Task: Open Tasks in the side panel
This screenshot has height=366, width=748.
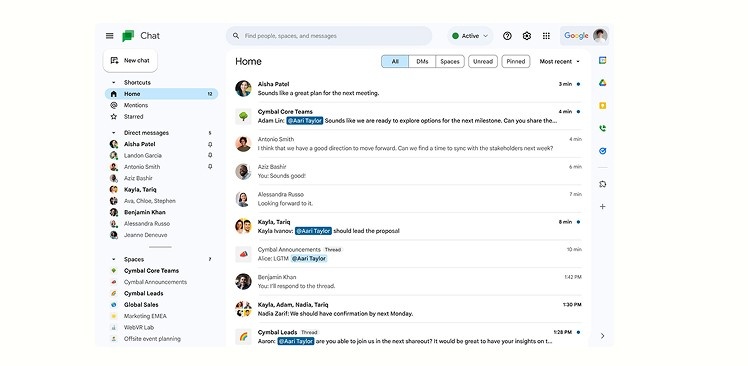Action: pyautogui.click(x=603, y=151)
